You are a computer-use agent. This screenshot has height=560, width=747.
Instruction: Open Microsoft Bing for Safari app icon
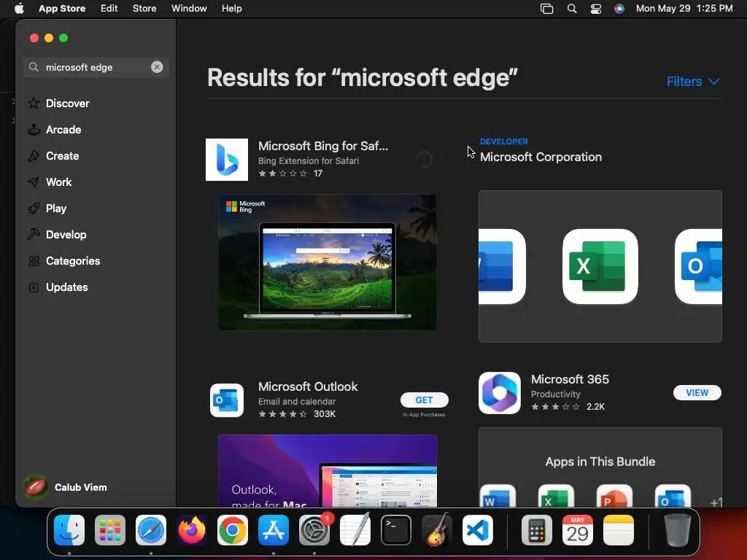pyautogui.click(x=227, y=160)
